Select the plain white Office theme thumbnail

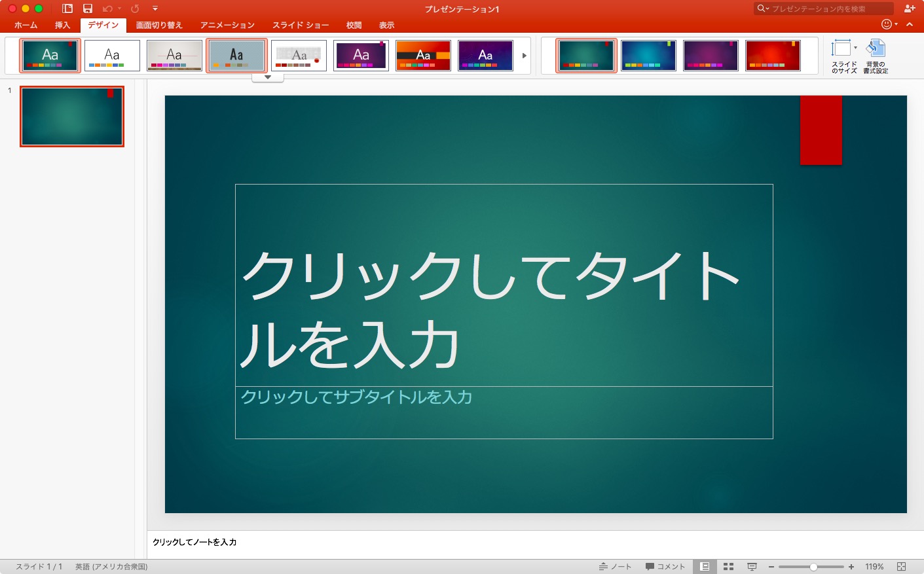(x=112, y=56)
